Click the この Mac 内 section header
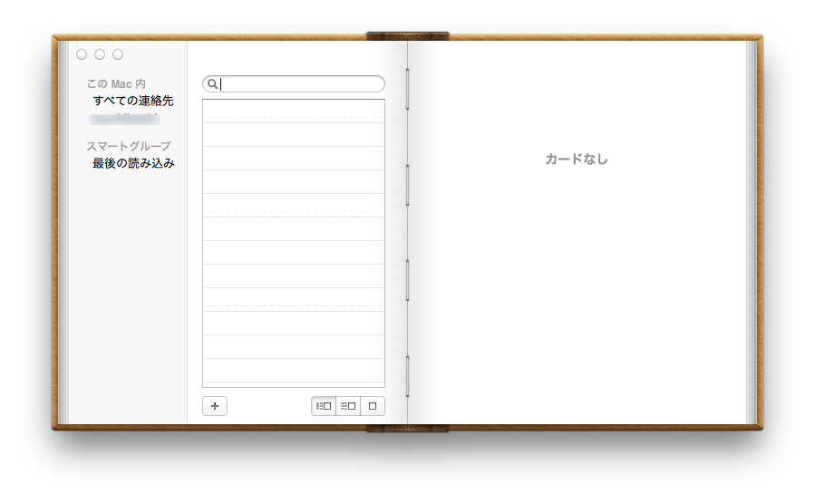 pos(116,83)
